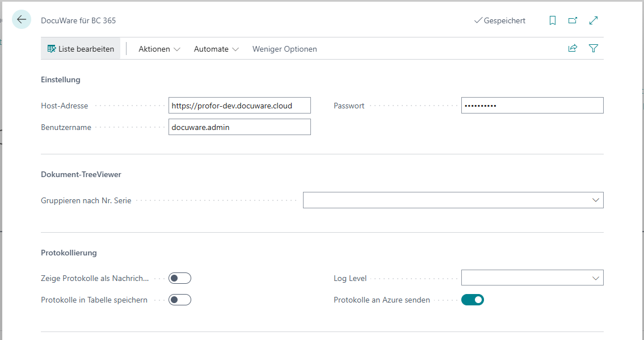
Task: Click the share icon
Action: coord(573,48)
